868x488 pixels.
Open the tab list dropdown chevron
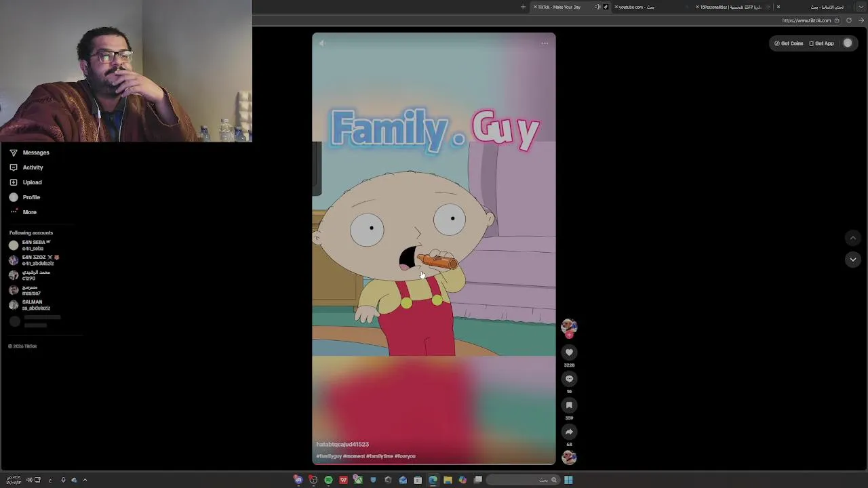[861, 7]
